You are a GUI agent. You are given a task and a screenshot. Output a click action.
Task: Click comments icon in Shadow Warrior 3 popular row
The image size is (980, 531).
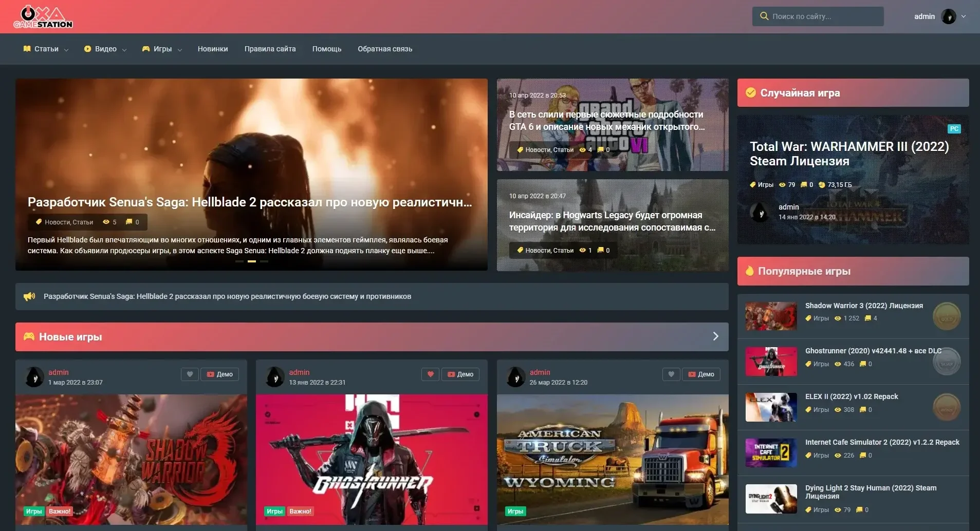coord(867,318)
